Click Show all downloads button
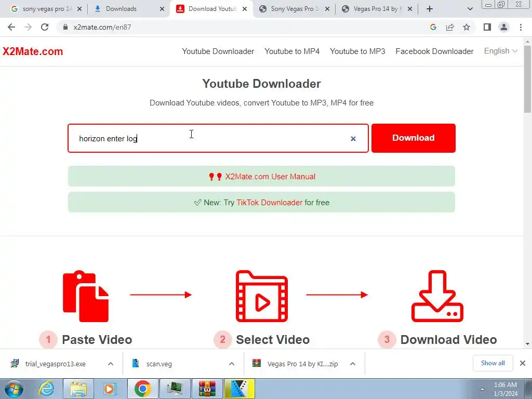 point(493,363)
